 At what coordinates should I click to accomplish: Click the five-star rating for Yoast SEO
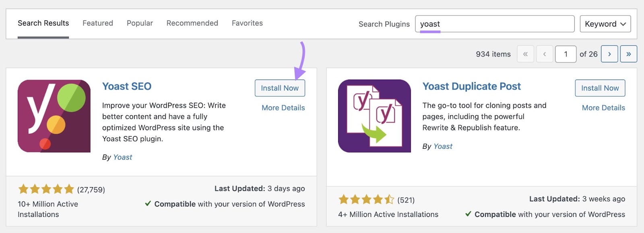[45, 189]
